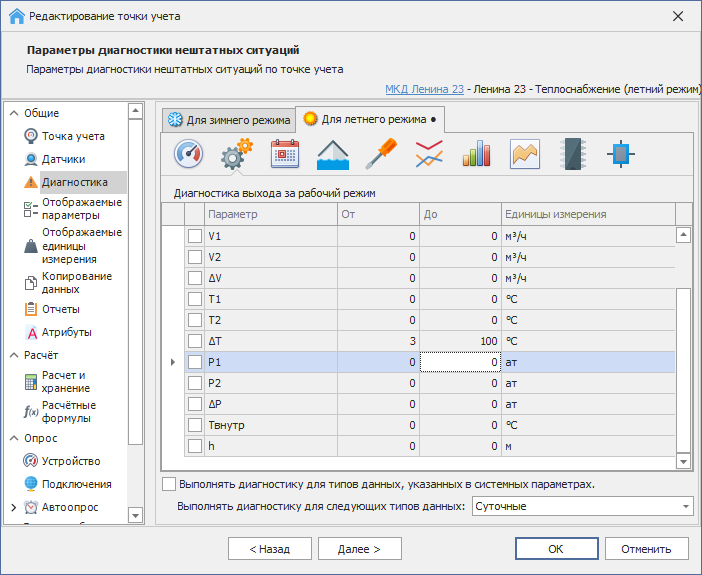This screenshot has width=702, height=575.
Task: Switch to the Для зимнего режима tab
Action: [228, 120]
